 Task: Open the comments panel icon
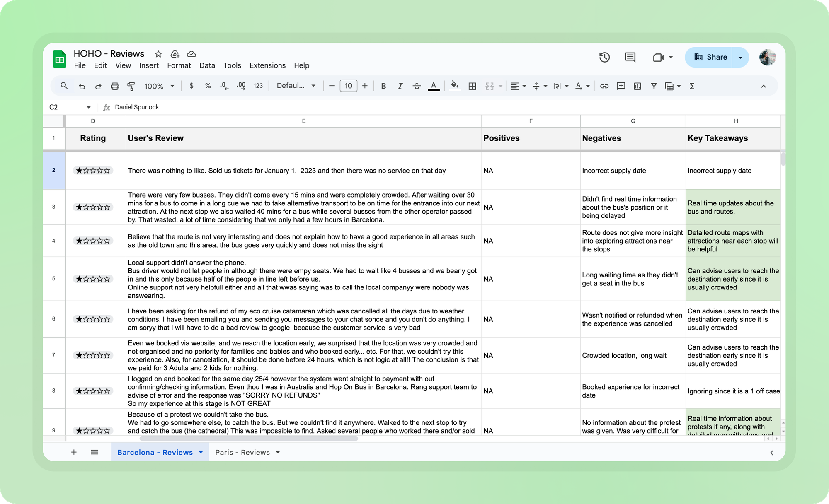630,57
